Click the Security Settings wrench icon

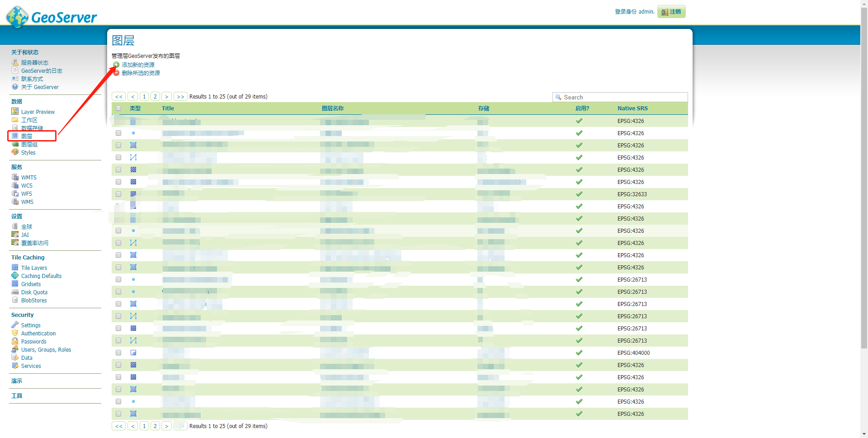(15, 325)
